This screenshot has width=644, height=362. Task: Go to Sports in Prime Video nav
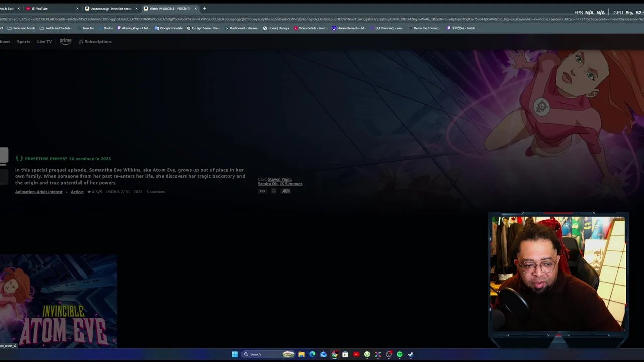[23, 42]
